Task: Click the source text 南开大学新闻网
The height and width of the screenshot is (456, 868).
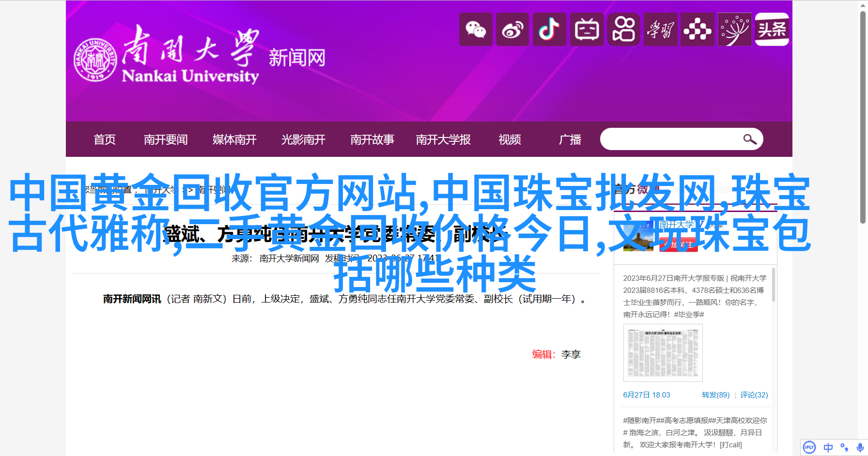Action: [289, 258]
